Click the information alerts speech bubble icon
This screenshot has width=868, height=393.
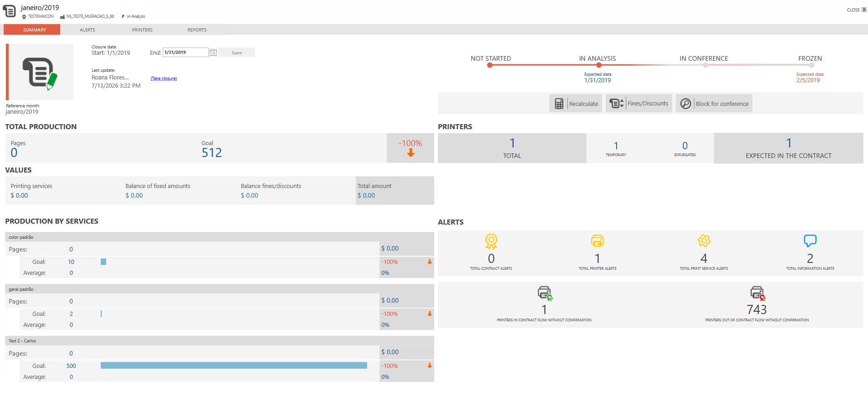(x=810, y=241)
